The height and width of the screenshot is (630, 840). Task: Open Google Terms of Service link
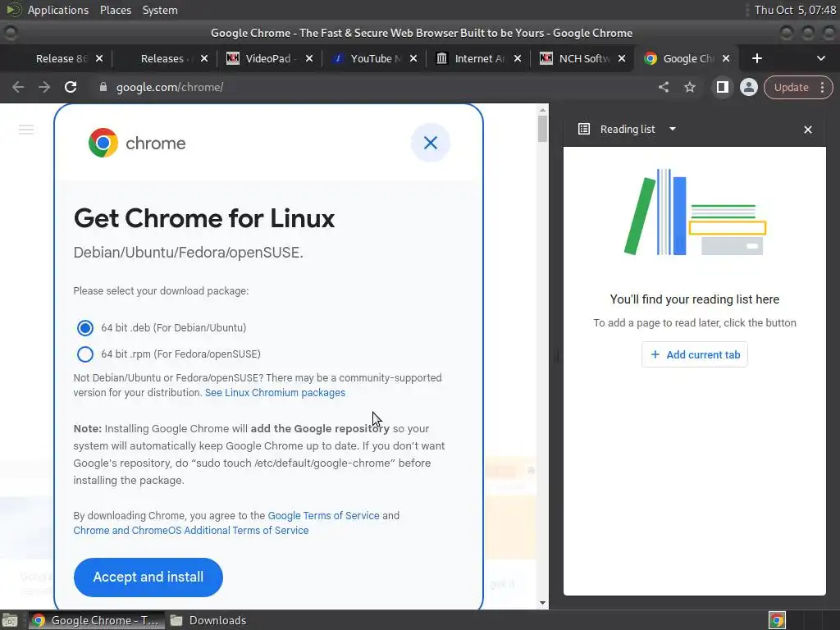[323, 515]
